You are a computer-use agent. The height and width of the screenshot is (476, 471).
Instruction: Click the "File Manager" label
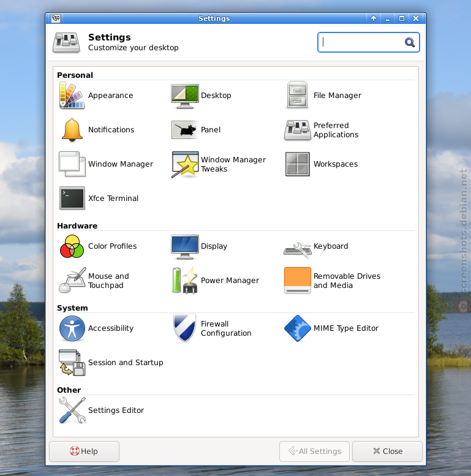[x=337, y=96]
